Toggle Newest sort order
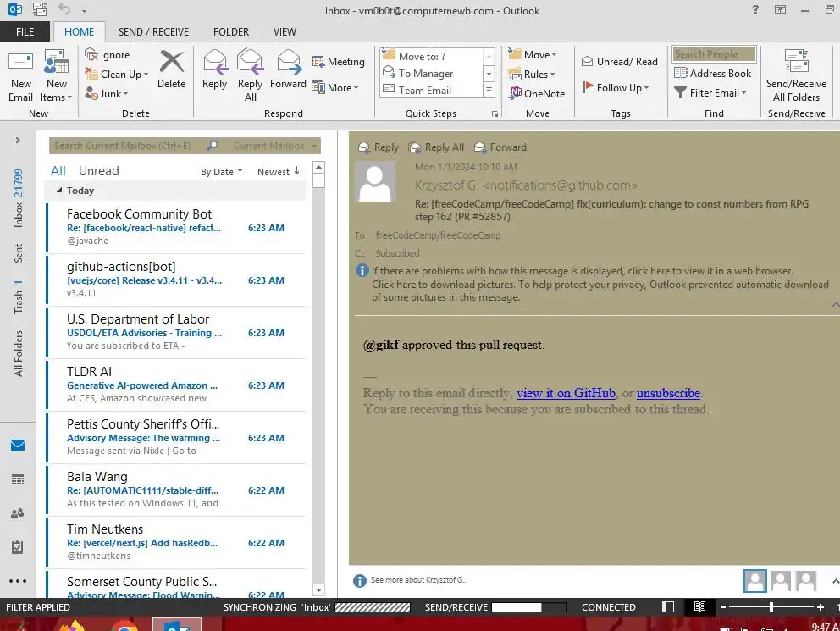The height and width of the screenshot is (631, 840). point(278,172)
